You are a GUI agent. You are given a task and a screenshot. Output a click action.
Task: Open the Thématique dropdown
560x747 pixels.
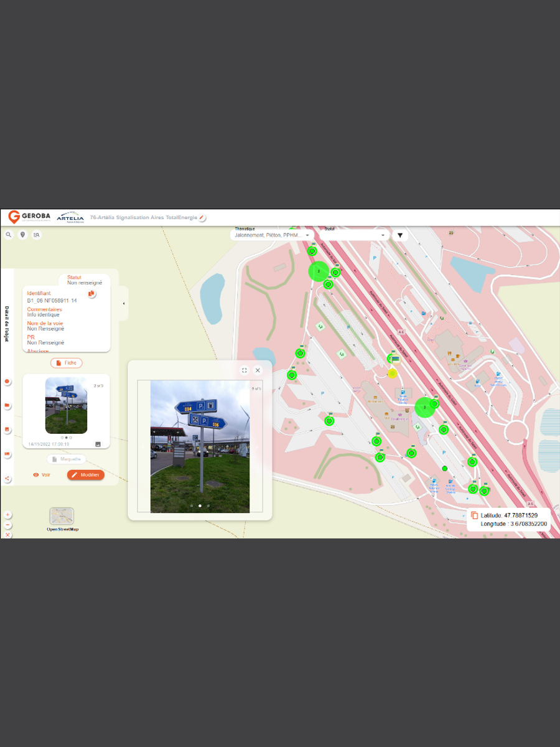tap(271, 235)
